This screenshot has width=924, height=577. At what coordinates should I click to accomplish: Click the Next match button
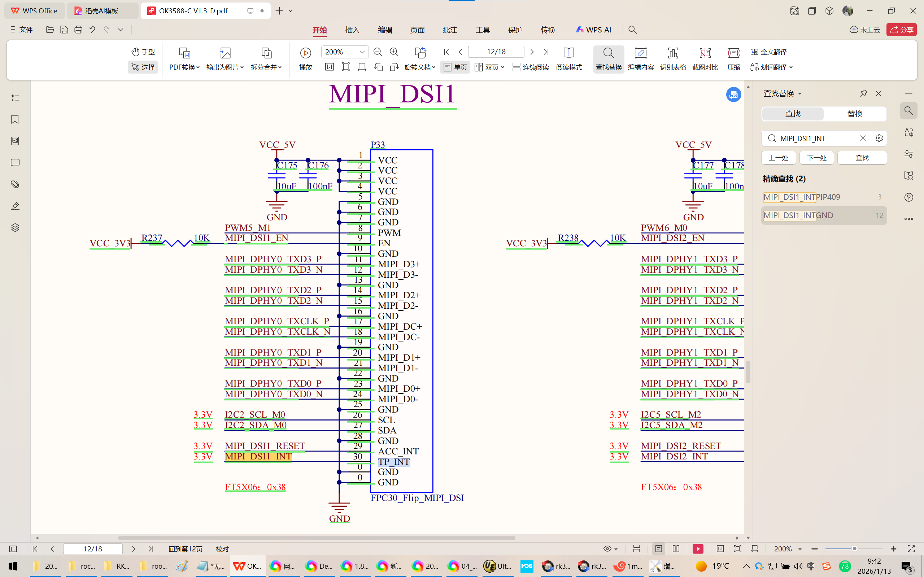[816, 158]
